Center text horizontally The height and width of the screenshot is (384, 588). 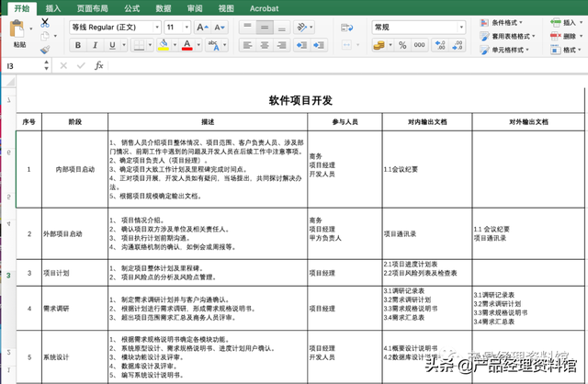[265, 45]
